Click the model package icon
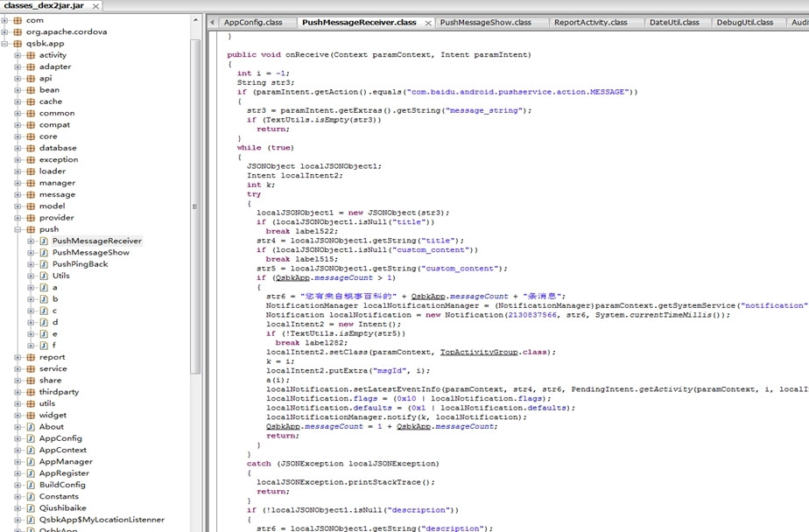The width and height of the screenshot is (809, 532). (x=31, y=206)
